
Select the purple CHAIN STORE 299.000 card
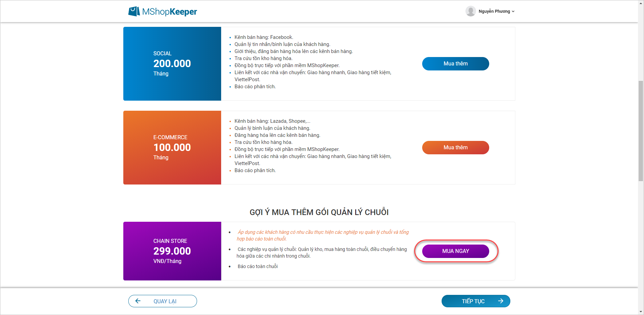(172, 251)
